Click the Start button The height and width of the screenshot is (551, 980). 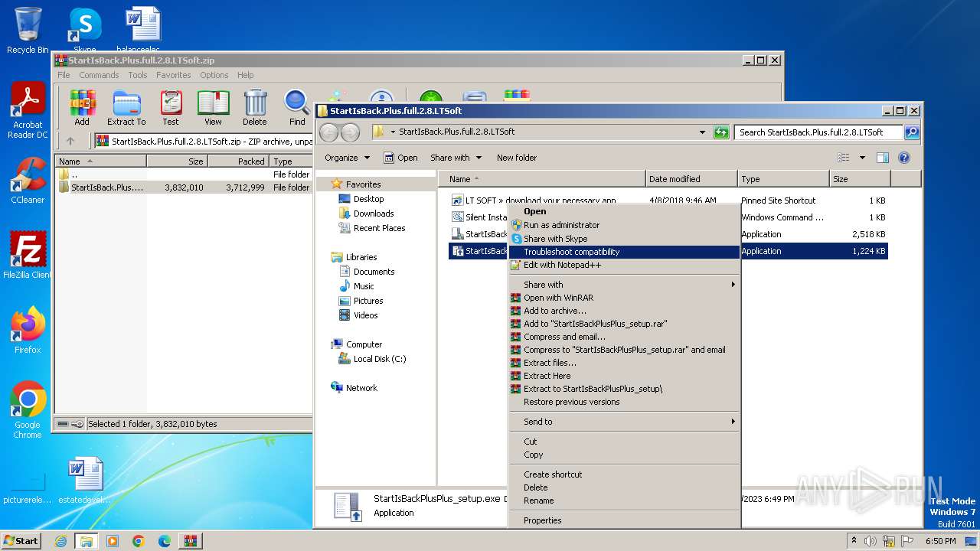pos(21,541)
